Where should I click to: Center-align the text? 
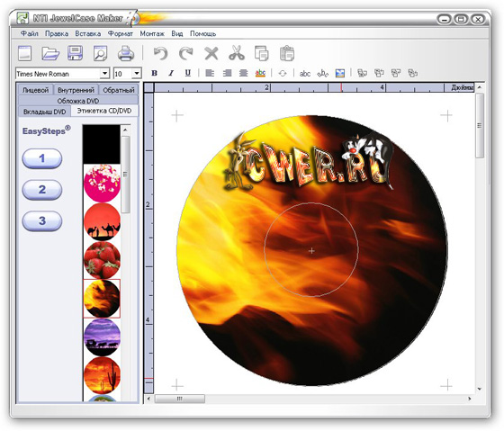click(243, 73)
